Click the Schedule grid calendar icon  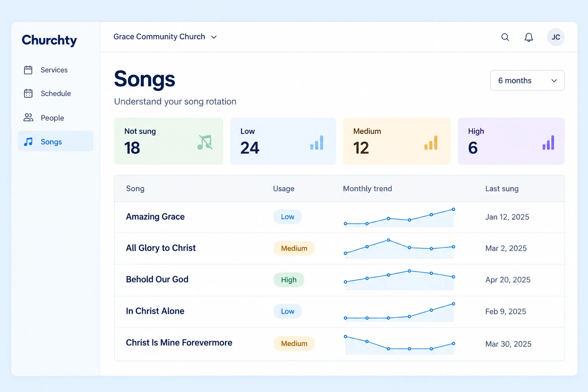tap(28, 93)
